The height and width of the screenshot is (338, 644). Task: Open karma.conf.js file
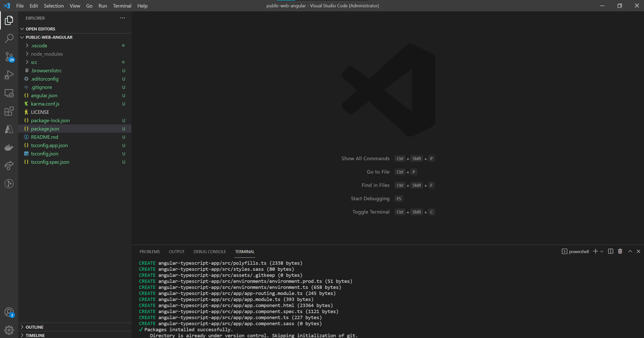(x=75, y=104)
